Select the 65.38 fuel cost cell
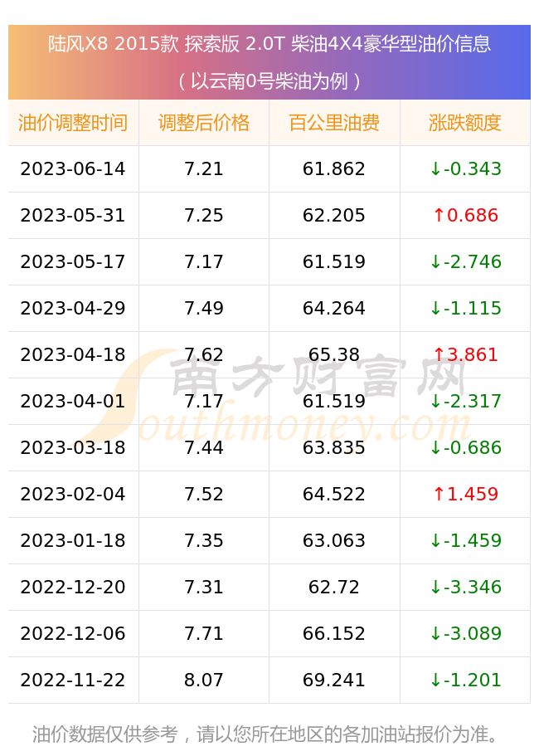The image size is (539, 756). (x=334, y=354)
